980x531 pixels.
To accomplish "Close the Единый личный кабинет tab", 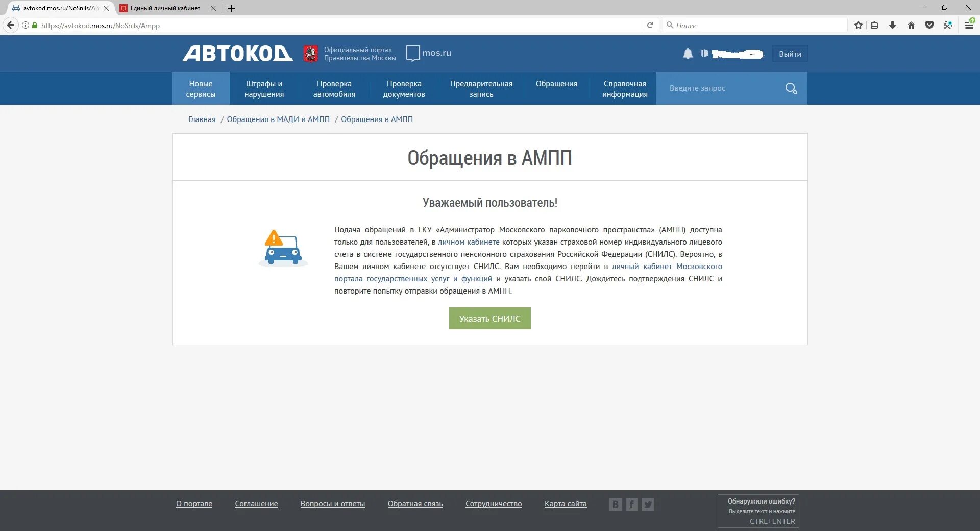I will pyautogui.click(x=213, y=8).
